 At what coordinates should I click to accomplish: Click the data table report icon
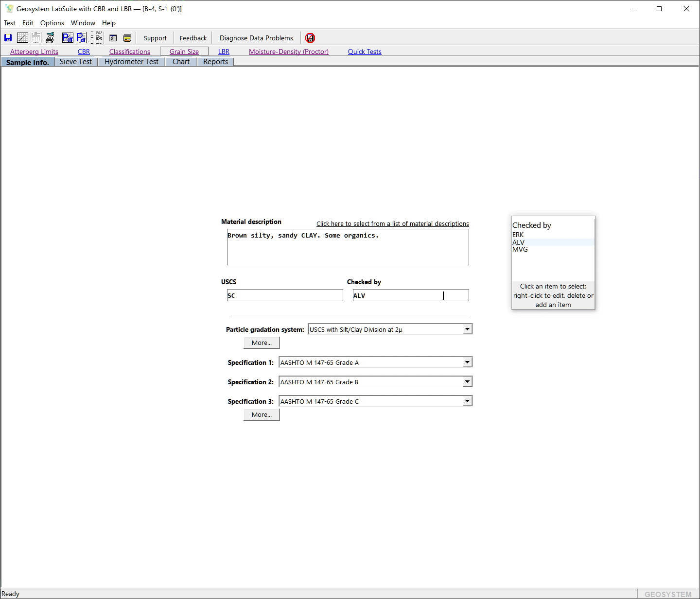(36, 38)
